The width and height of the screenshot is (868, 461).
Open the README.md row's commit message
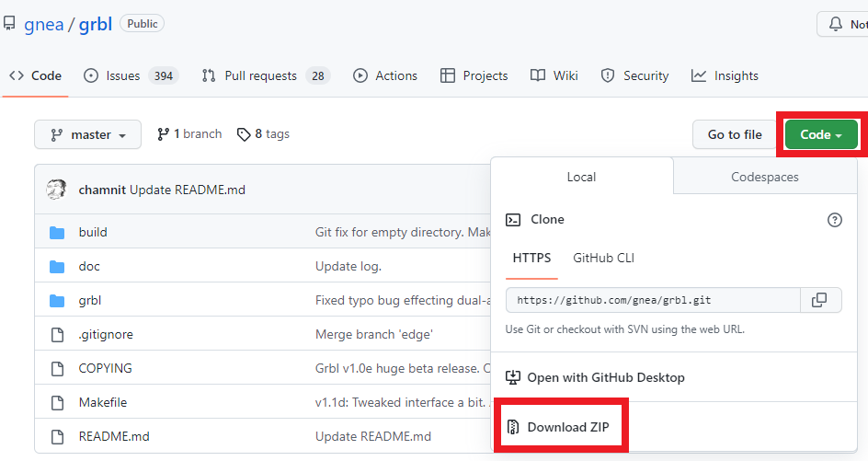click(x=373, y=437)
